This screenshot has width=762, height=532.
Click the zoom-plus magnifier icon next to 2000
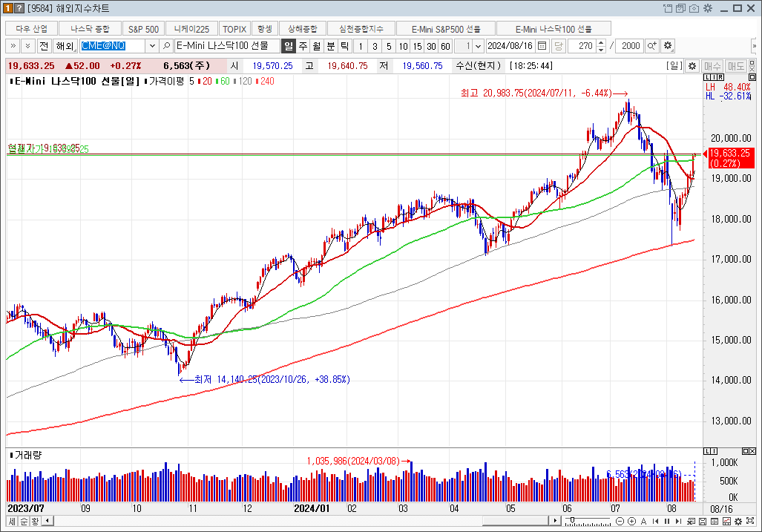coord(652,46)
